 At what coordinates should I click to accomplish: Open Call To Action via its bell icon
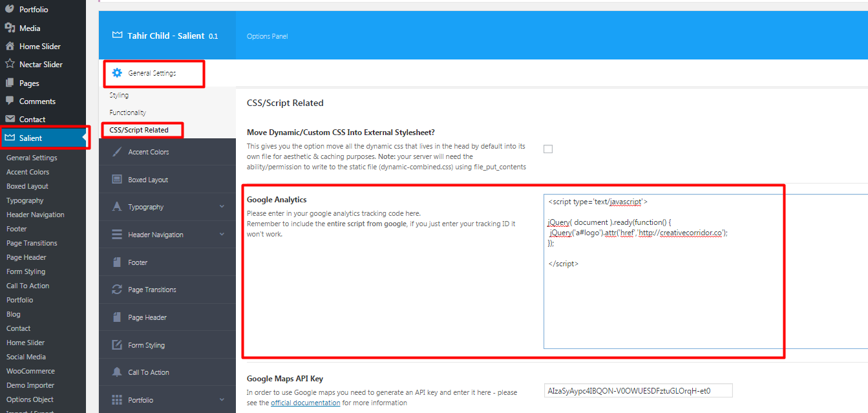pyautogui.click(x=118, y=372)
